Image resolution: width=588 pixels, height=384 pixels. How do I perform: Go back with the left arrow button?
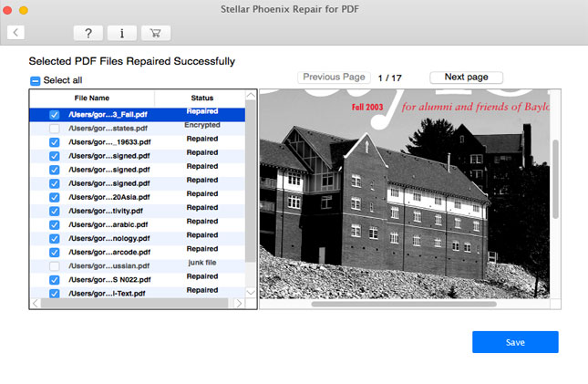pos(15,33)
